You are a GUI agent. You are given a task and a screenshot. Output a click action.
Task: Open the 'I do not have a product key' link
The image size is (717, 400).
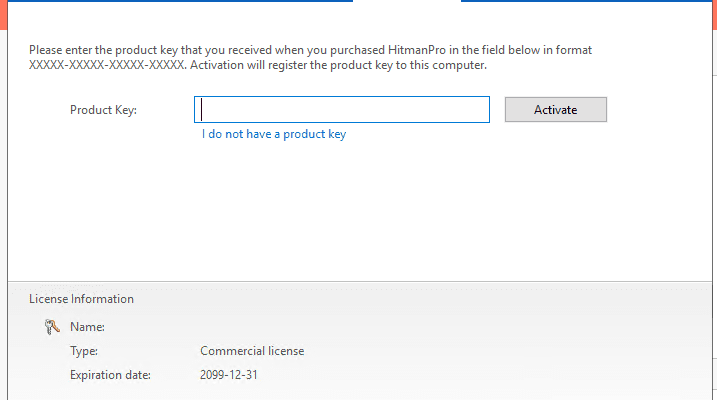(274, 134)
